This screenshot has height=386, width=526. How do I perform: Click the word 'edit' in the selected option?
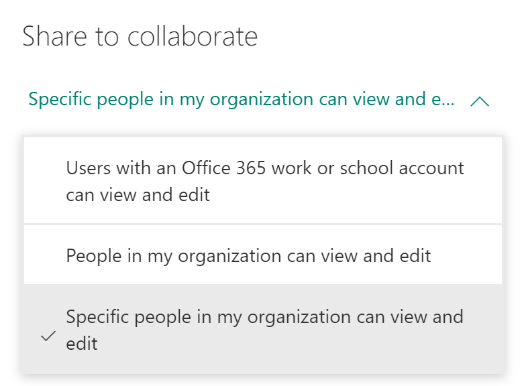[x=82, y=343]
